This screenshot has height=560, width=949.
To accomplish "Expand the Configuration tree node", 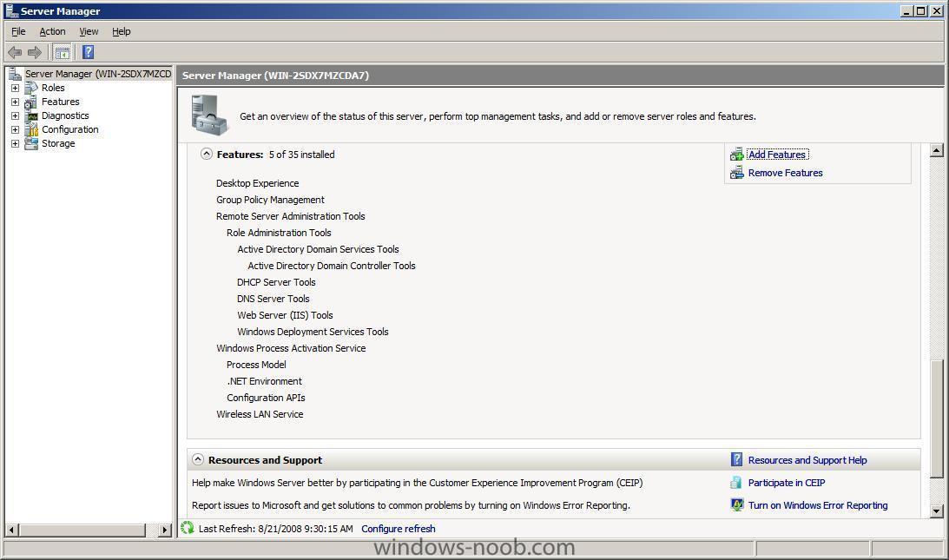I will click(x=15, y=129).
